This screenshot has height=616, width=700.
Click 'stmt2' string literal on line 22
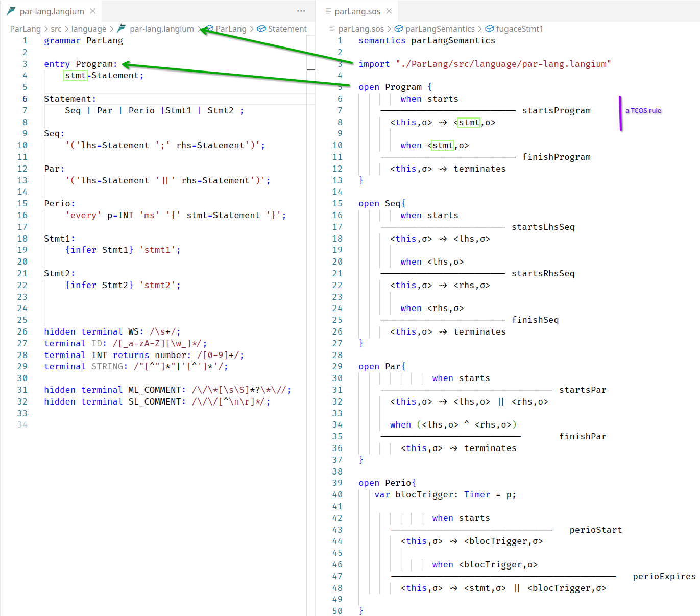[157, 286]
